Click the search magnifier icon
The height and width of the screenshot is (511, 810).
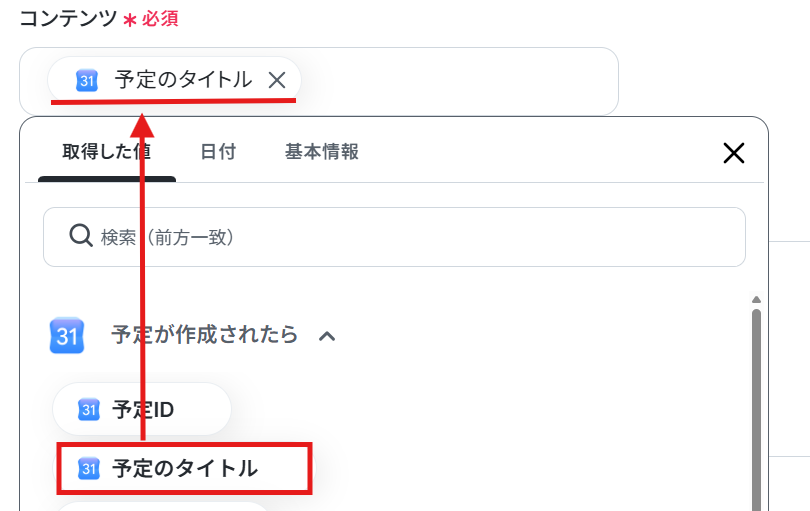pos(81,236)
